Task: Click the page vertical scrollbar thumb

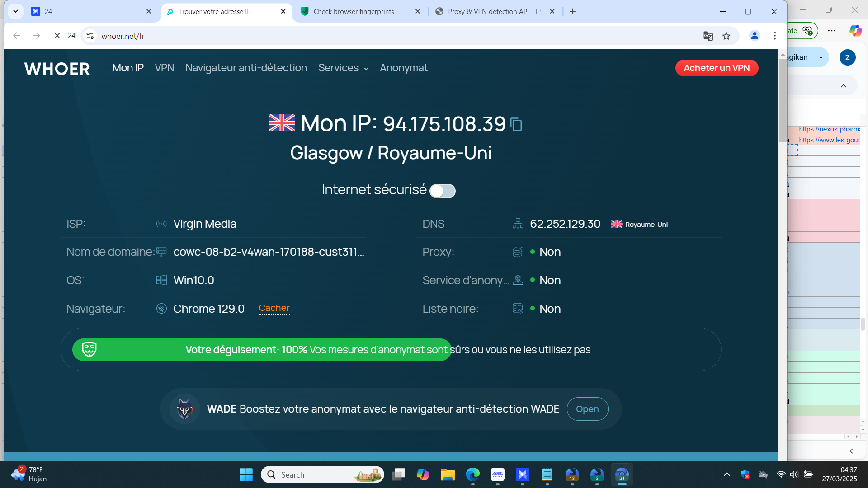Action: point(782,99)
